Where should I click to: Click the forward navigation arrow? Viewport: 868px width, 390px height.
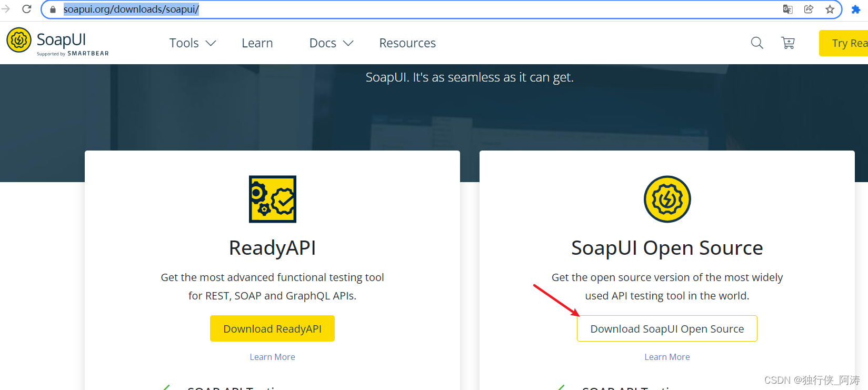(x=5, y=9)
